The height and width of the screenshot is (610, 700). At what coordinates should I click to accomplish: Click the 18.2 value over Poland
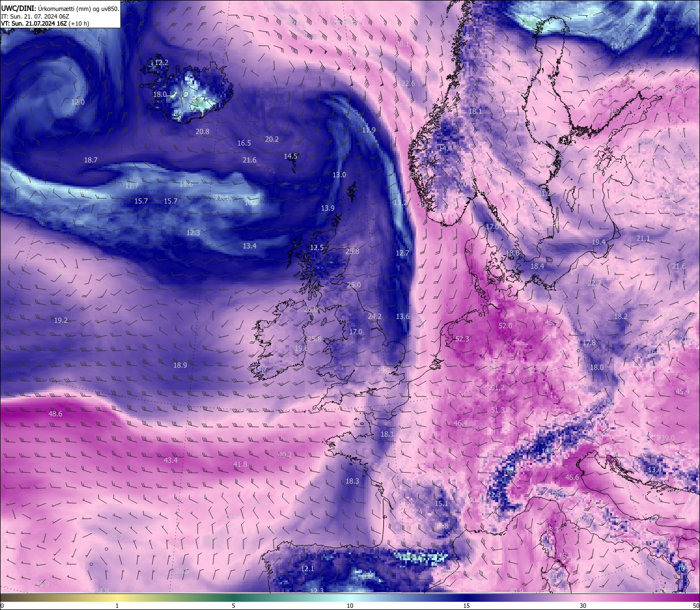click(x=621, y=317)
